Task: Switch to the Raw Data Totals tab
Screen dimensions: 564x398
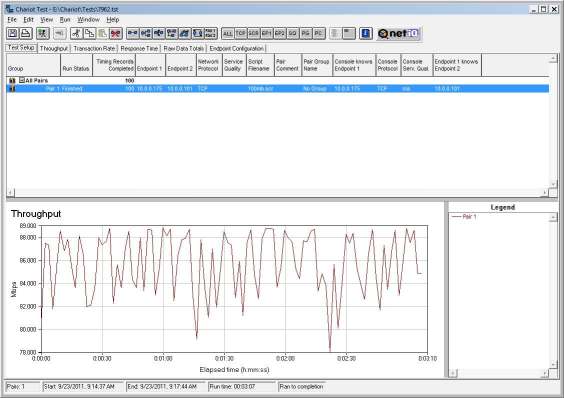Action: click(x=183, y=48)
